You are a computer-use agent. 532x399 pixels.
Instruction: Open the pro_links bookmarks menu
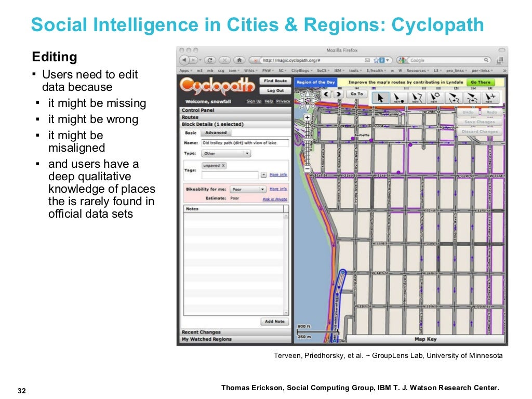tap(457, 71)
